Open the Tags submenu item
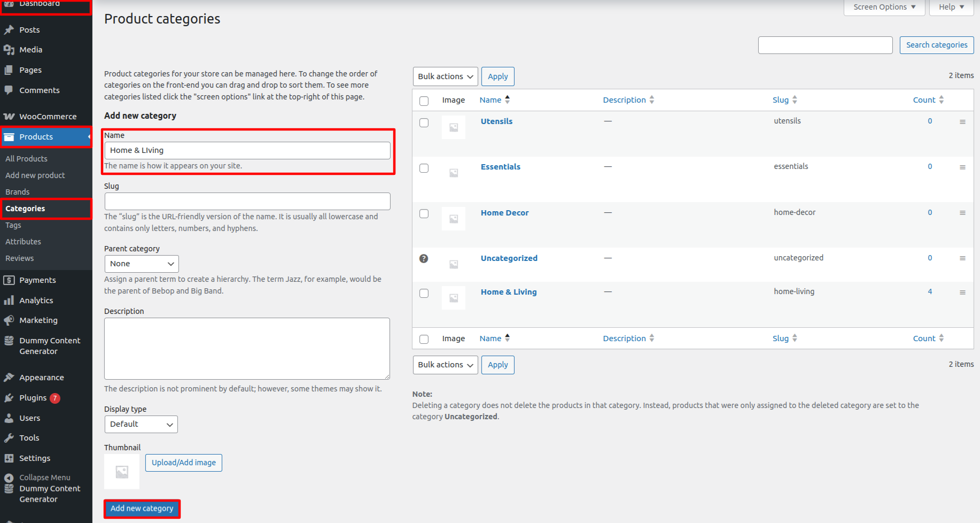 13,225
